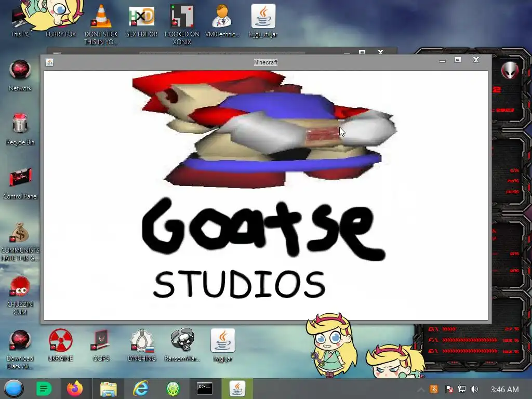Select the HxD hex editor shortcut
This screenshot has width=532, height=399.
[142, 20]
